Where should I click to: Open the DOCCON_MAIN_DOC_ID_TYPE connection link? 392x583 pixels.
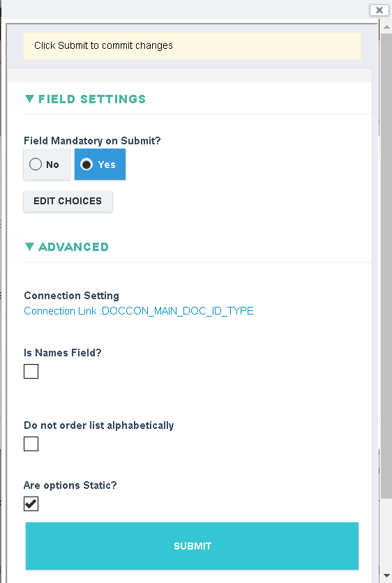pos(139,311)
